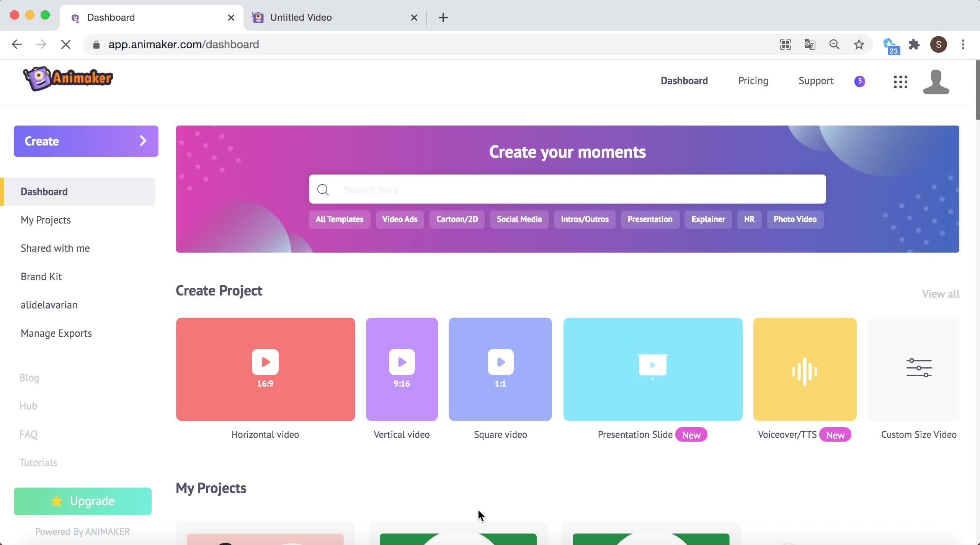Open Chrome three-dot menu
The image size is (980, 545).
(x=963, y=44)
